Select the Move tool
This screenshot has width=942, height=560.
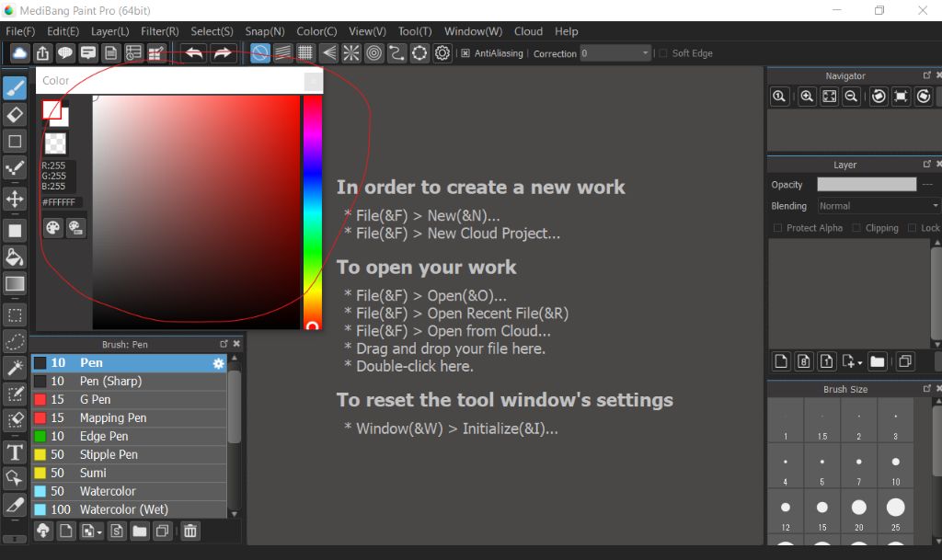tap(15, 199)
